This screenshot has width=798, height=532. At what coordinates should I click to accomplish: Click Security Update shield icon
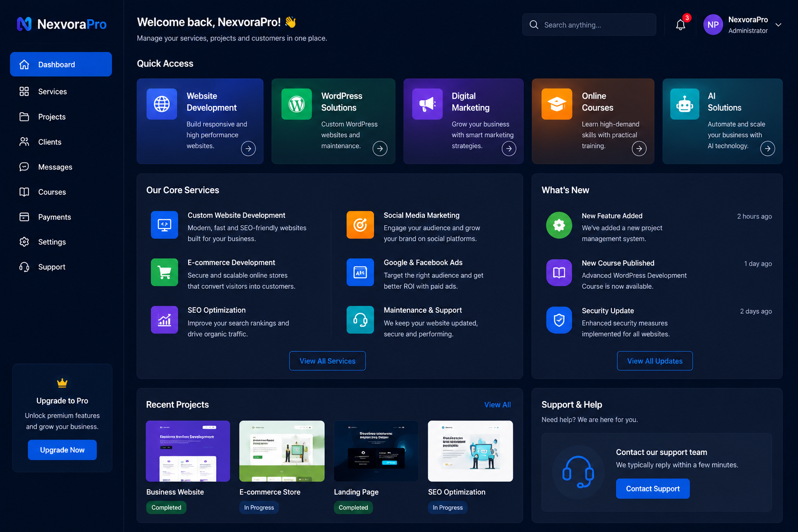coord(559,320)
